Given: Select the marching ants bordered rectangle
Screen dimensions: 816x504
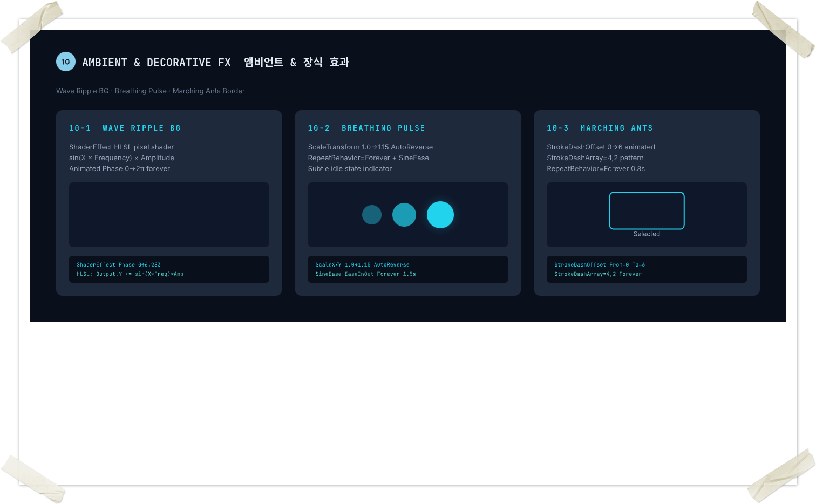Looking at the screenshot, I should (647, 210).
